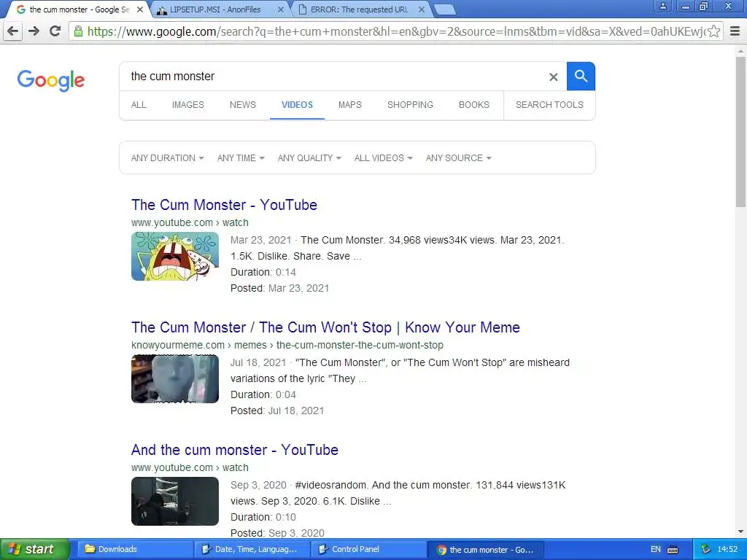Bookmark page with star icon
747x560 pixels.
click(x=713, y=31)
